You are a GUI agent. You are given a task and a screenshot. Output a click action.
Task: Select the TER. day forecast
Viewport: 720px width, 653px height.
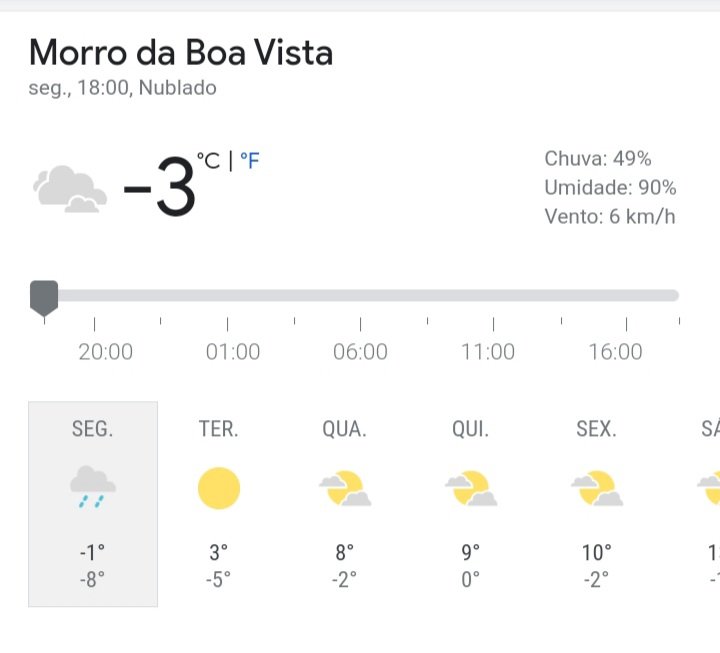coord(219,504)
